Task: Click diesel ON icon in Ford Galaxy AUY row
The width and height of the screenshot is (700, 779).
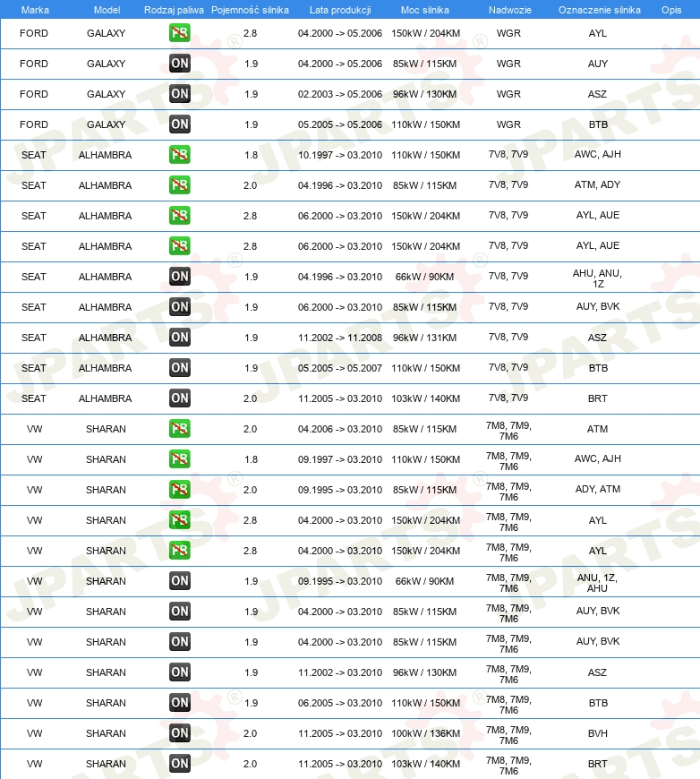Action: [179, 64]
